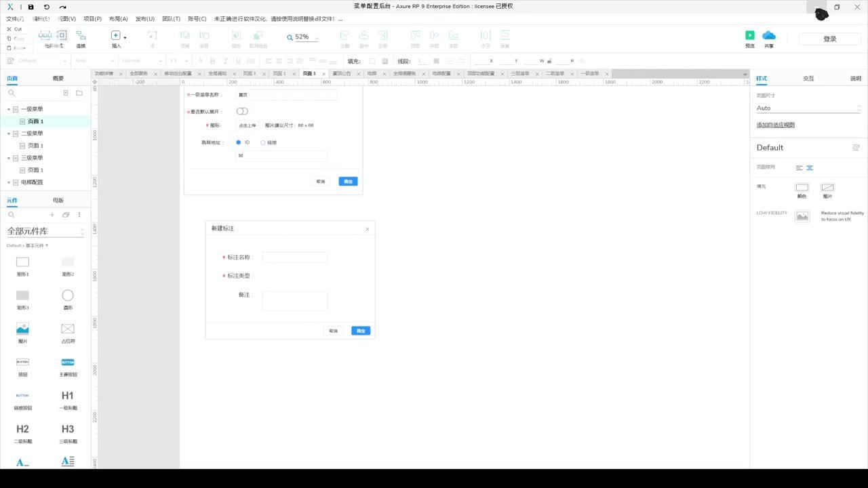This screenshot has width=868, height=488.
Task: Click the search icon in the Pages panel
Action: click(x=12, y=93)
